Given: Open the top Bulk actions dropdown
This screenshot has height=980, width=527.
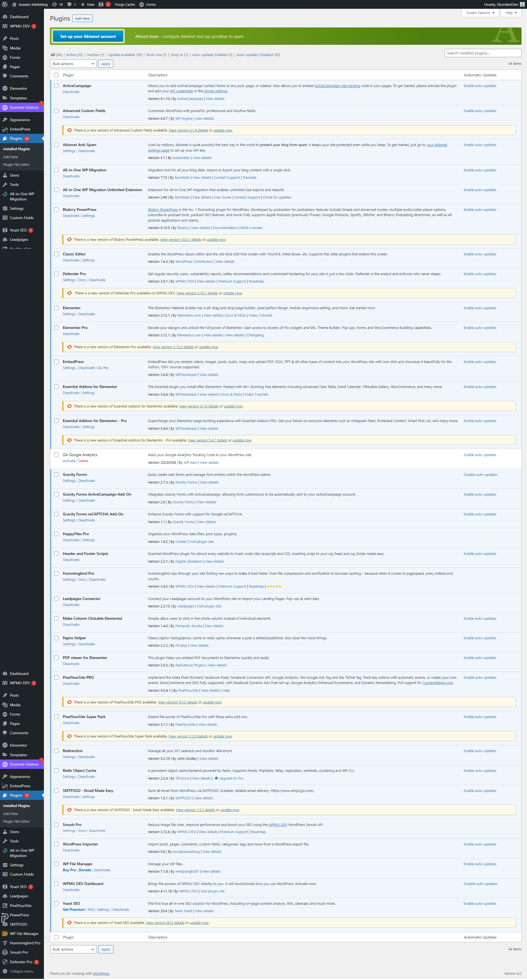Looking at the screenshot, I should click(x=73, y=64).
